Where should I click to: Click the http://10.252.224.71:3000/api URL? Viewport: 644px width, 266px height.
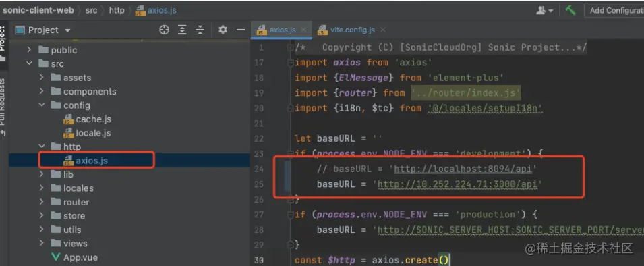[457, 184]
